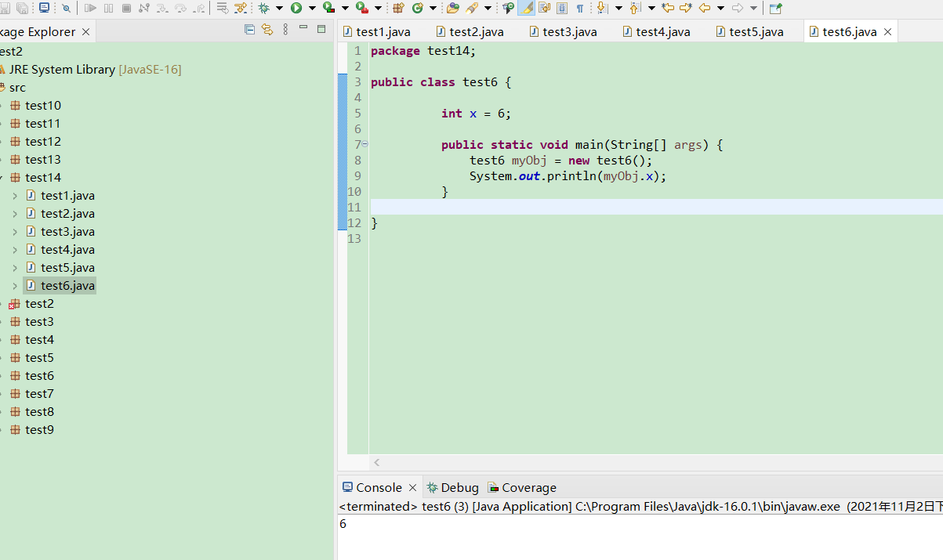Click the Skip All Breakpoints icon
This screenshot has width=943, height=560.
pos(67,8)
